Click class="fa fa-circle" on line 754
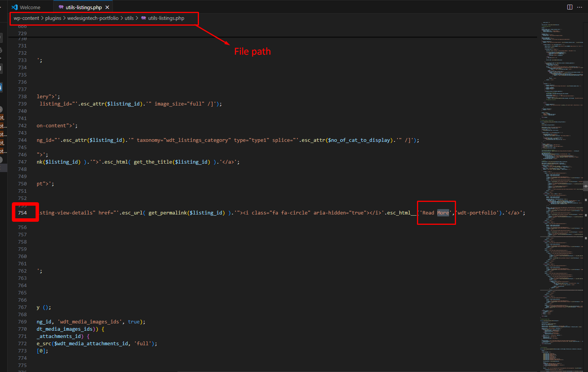This screenshot has width=588, height=372. click(281, 213)
